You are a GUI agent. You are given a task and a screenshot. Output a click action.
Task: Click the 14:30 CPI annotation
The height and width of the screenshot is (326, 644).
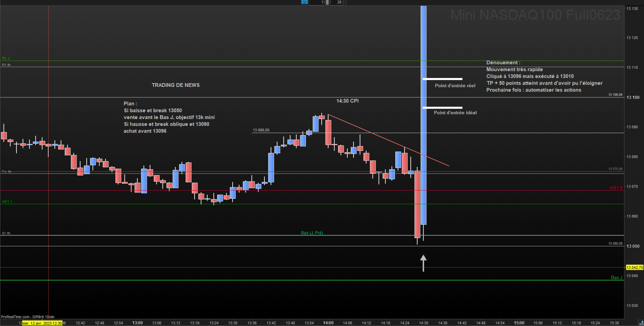tap(347, 101)
